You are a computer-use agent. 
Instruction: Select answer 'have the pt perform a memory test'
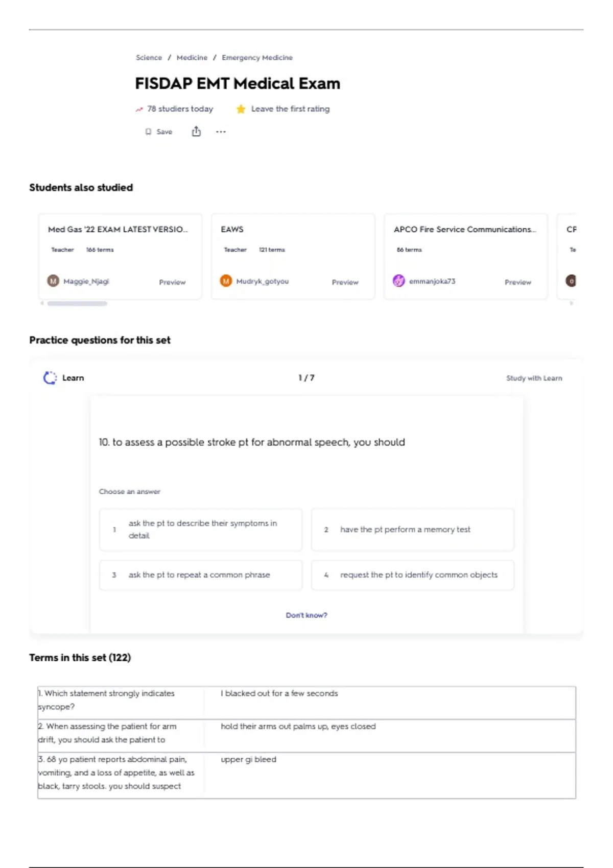point(412,529)
